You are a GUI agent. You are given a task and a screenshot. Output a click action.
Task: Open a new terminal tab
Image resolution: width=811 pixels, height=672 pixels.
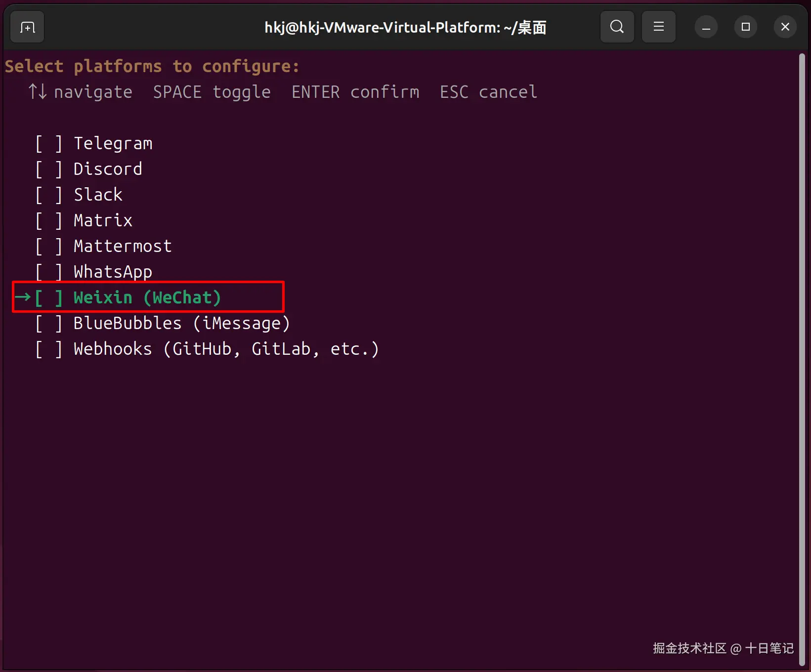click(x=27, y=27)
